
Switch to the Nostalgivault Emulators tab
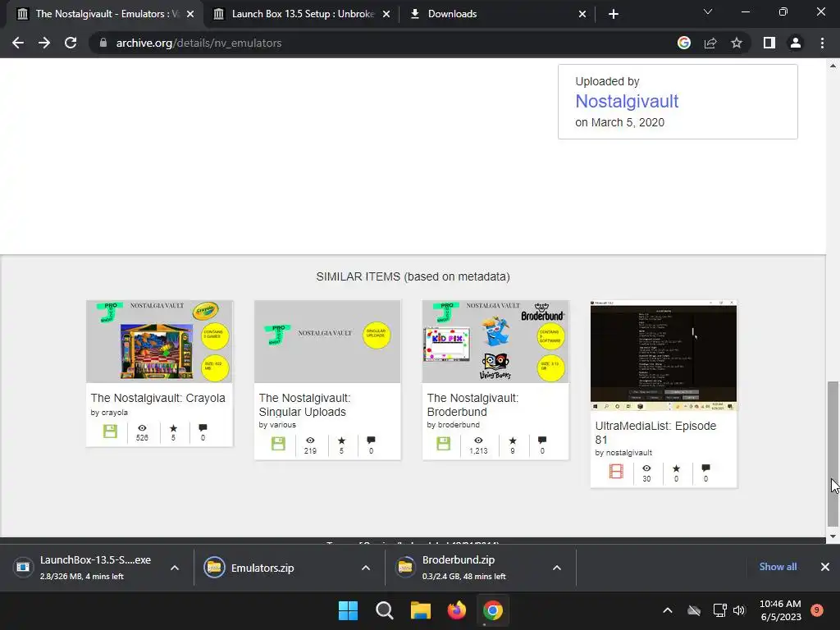[x=106, y=14]
